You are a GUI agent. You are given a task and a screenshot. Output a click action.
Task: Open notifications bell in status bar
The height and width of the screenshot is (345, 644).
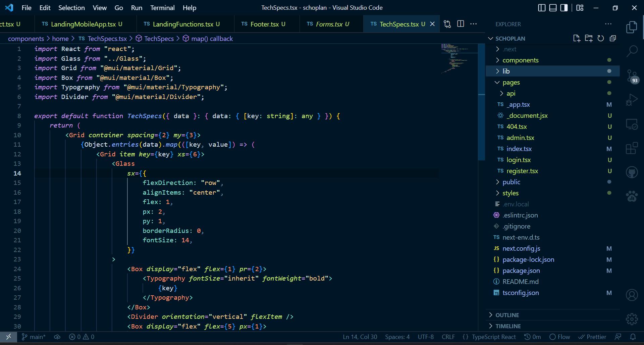633,337
